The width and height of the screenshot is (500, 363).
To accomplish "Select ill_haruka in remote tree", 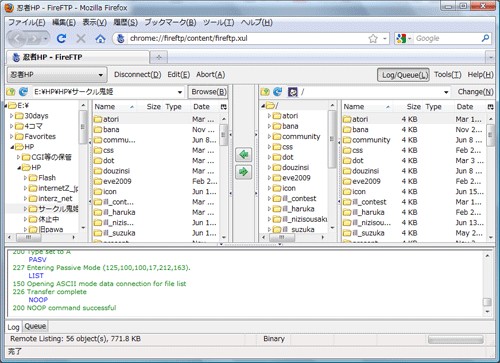I will point(298,209).
